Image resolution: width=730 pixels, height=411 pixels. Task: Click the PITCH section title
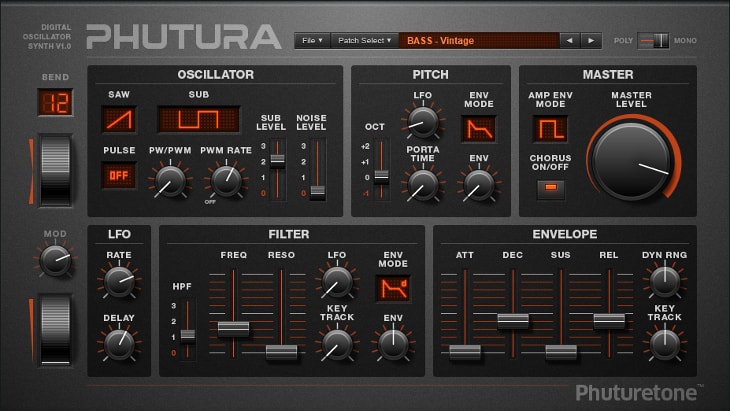tap(430, 74)
